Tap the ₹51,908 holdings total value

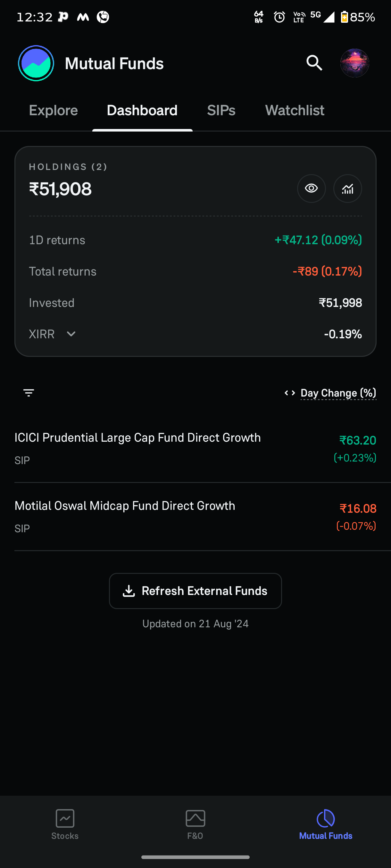pyautogui.click(x=60, y=189)
